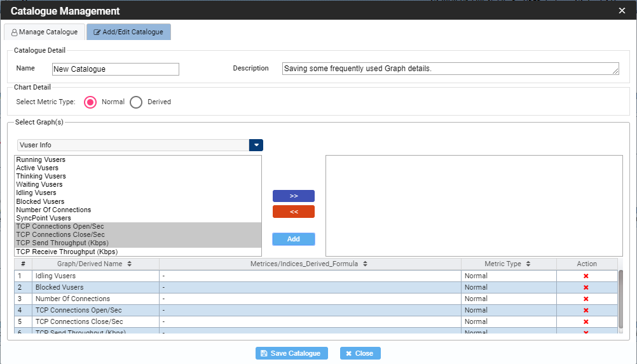This screenshot has width=637, height=364.
Task: Switch to the Manage Catalogue tab
Action: point(45,32)
